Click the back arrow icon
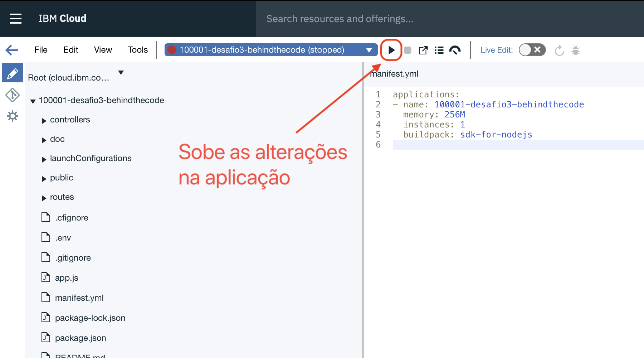Image resolution: width=644 pixels, height=358 pixels. 12,50
